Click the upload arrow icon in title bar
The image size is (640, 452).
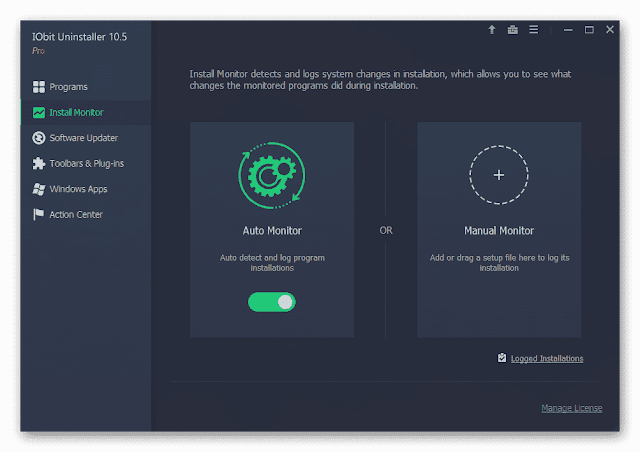[492, 29]
